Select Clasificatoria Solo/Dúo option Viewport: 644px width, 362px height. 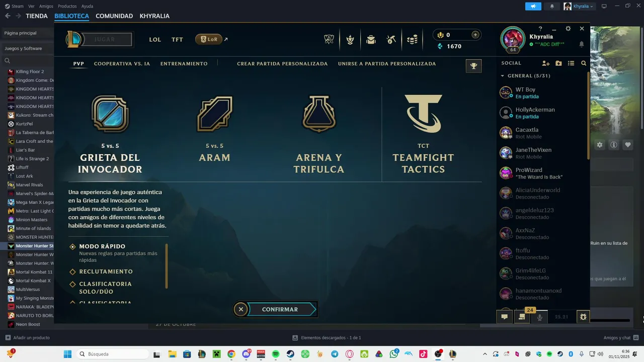[105, 288]
